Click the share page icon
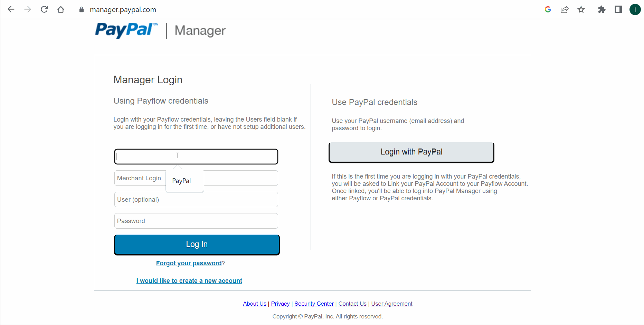Image resolution: width=644 pixels, height=325 pixels. tap(565, 9)
